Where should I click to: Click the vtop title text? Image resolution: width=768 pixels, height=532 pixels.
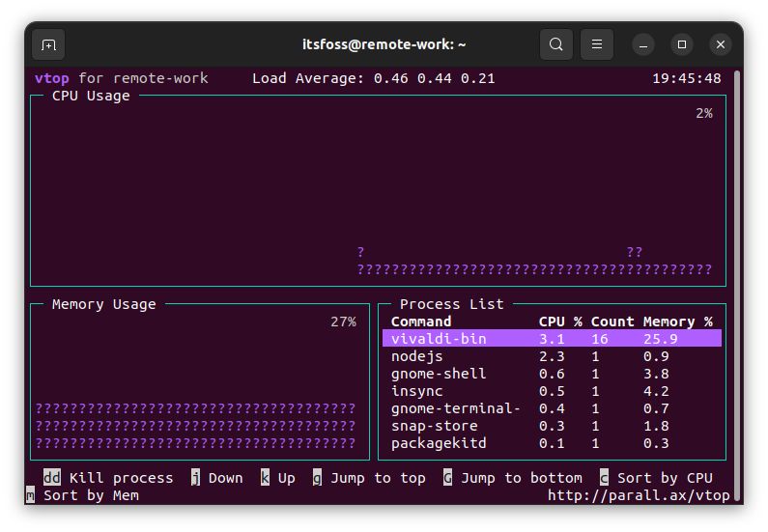pyautogui.click(x=52, y=78)
